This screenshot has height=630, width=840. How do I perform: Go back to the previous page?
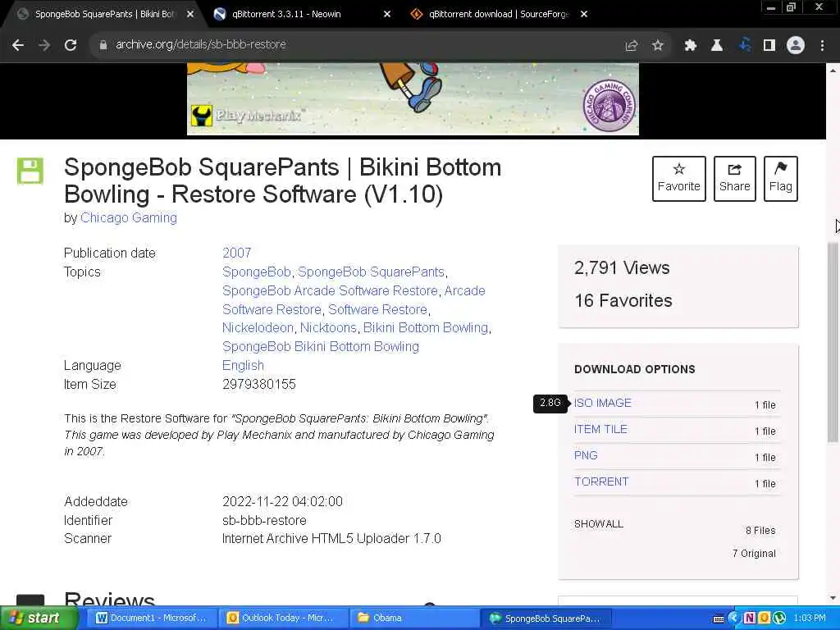pos(18,45)
